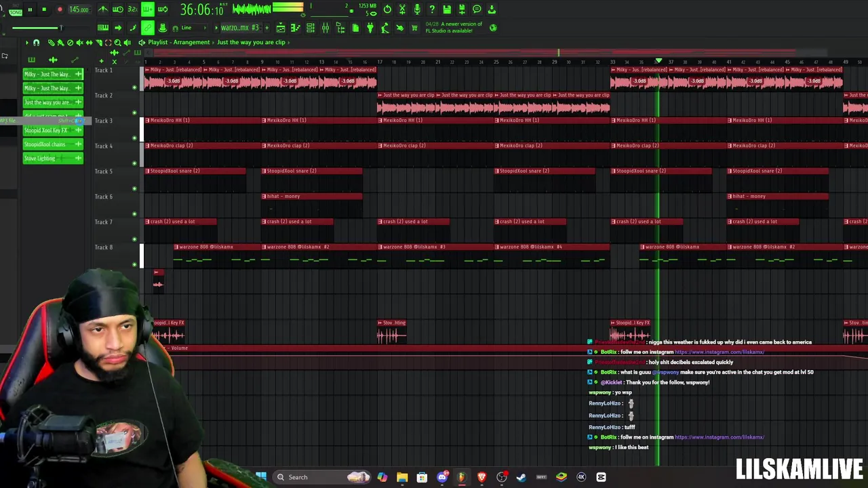Switch Song/Pattern mode button
Viewport: 868px width, 488px height.
pyautogui.click(x=15, y=9)
